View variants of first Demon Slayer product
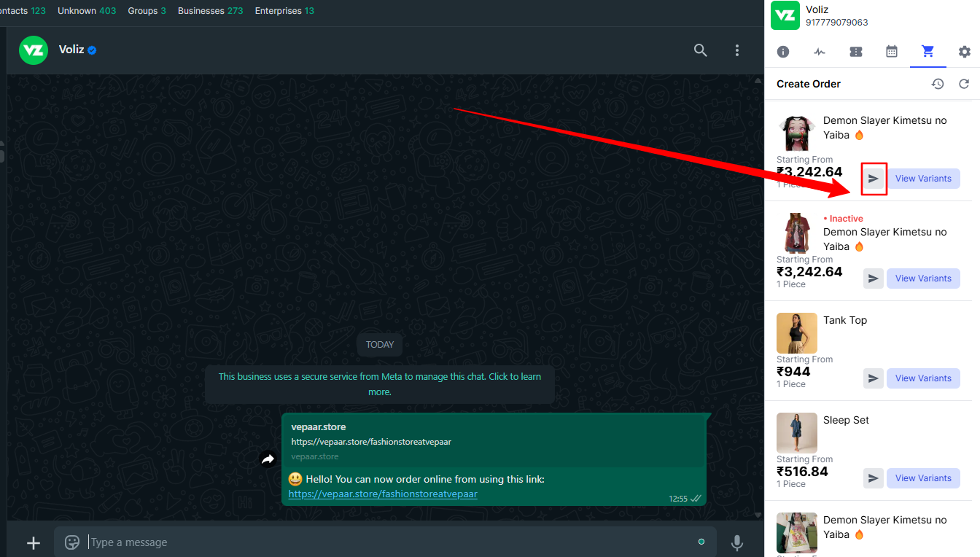The image size is (980, 557). click(923, 179)
